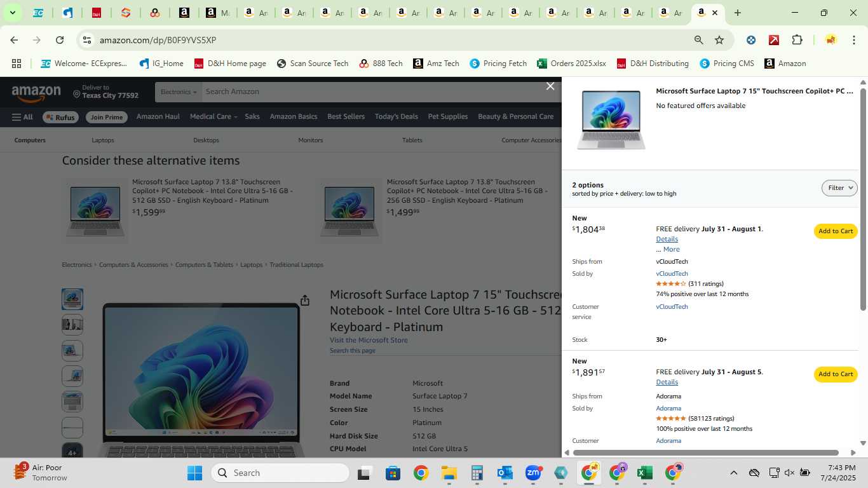Click Adorama five-star rating

[x=670, y=419]
